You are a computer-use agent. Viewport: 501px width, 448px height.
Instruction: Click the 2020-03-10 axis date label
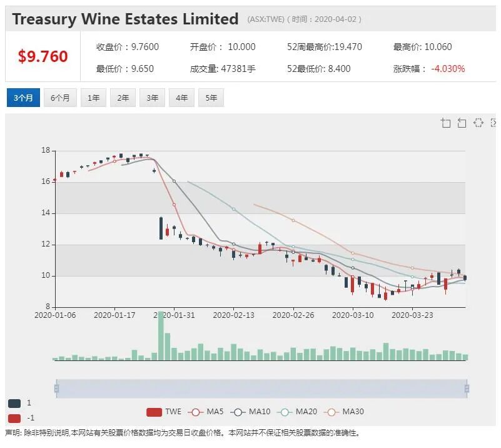353,315
